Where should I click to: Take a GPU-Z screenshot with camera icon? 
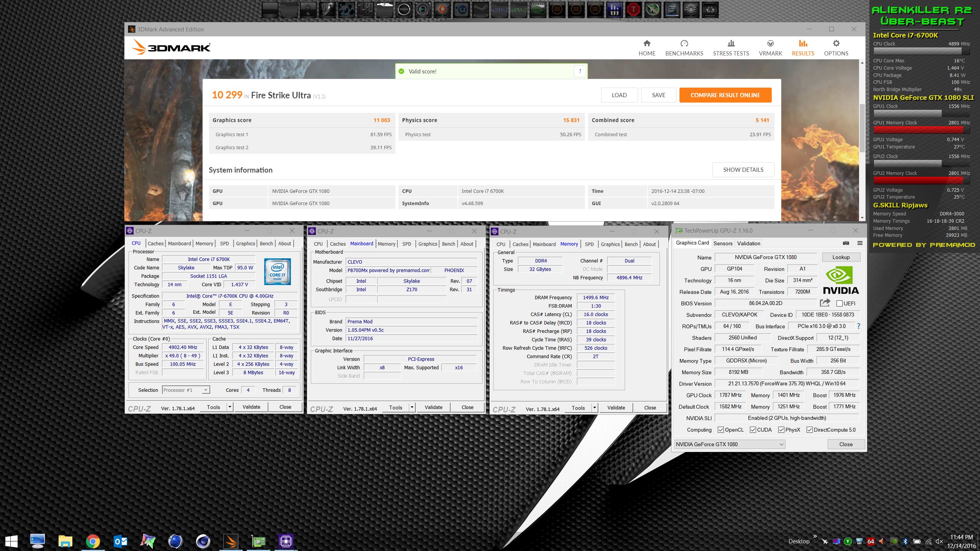846,243
